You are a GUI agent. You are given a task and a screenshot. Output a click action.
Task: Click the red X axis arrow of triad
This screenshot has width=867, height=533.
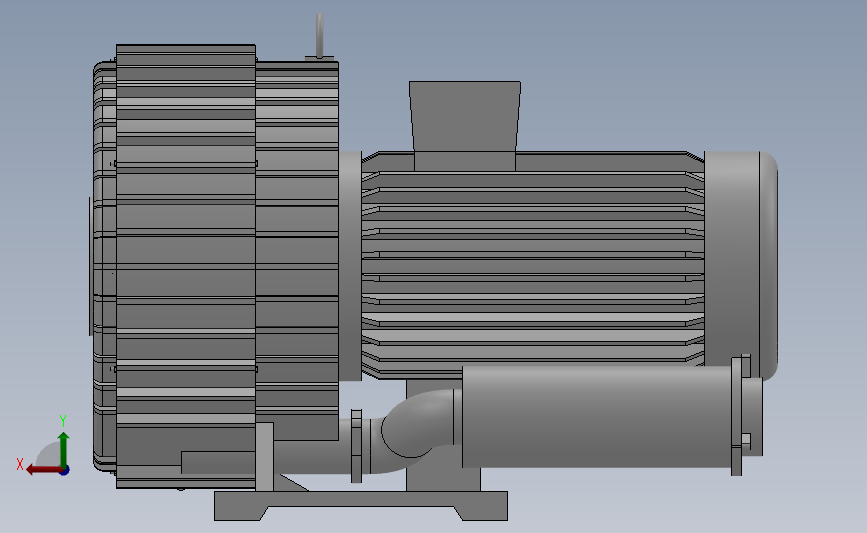[x=43, y=470]
